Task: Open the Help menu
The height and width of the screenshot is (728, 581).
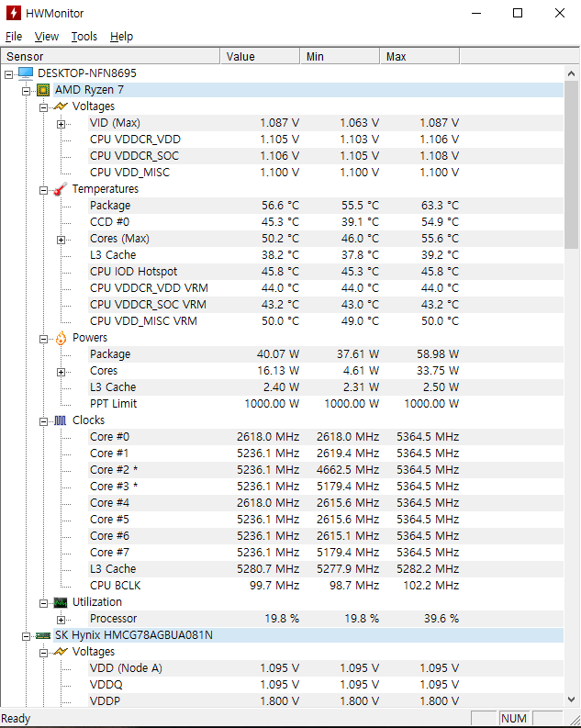Action: pos(121,36)
